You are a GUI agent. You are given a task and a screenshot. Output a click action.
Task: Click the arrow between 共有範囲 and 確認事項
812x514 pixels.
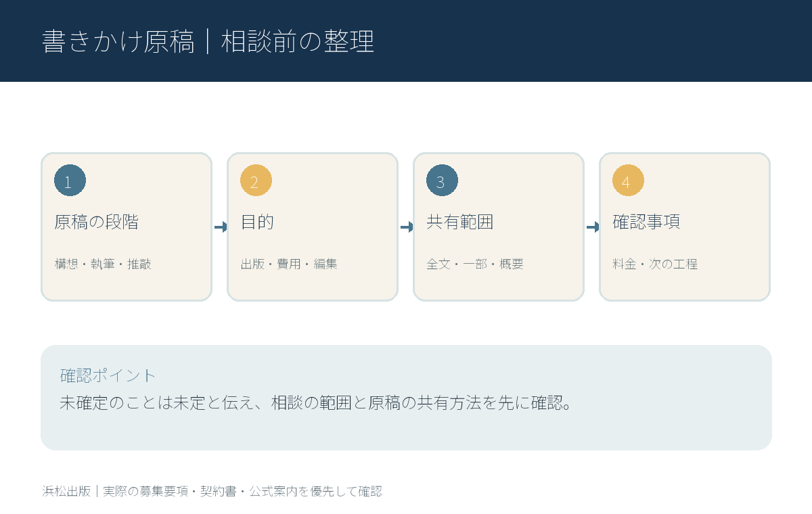[x=593, y=227]
